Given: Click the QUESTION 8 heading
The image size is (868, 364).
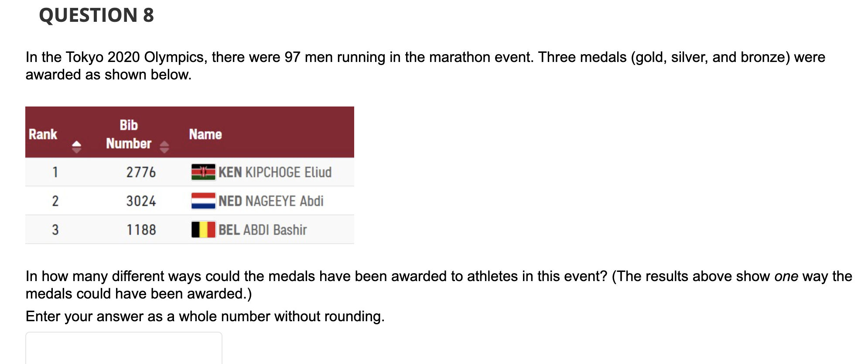Looking at the screenshot, I should (x=96, y=15).
